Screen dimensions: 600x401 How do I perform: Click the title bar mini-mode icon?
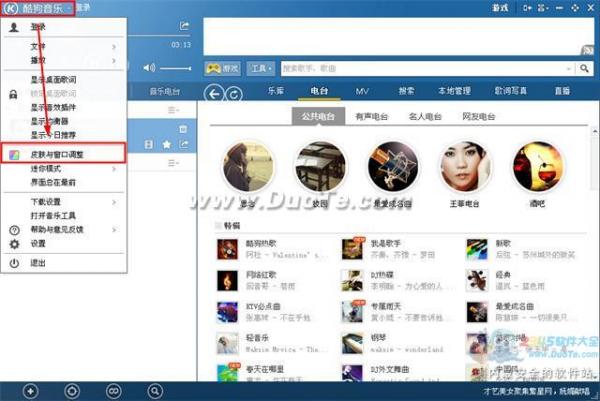[527, 8]
